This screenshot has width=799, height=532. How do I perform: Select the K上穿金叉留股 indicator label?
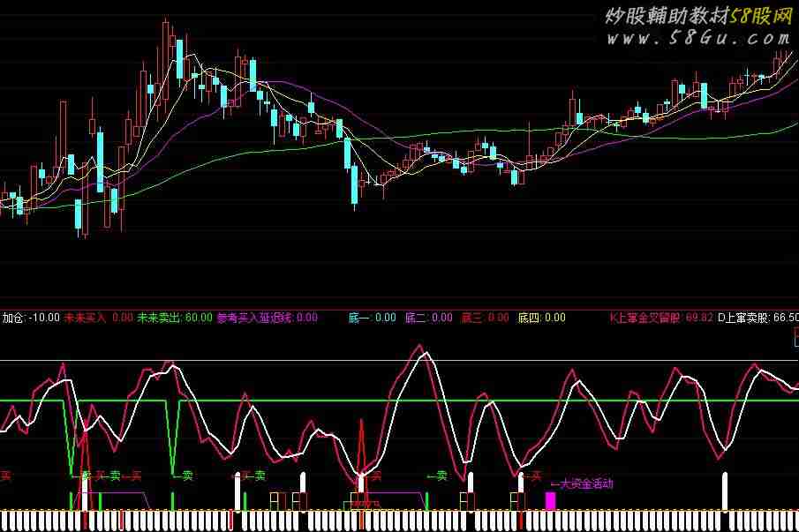click(x=645, y=318)
